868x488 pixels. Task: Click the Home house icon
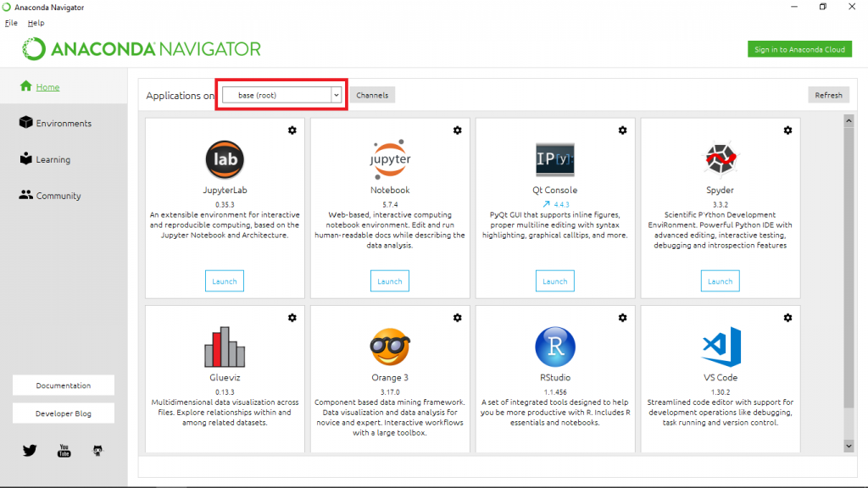25,86
